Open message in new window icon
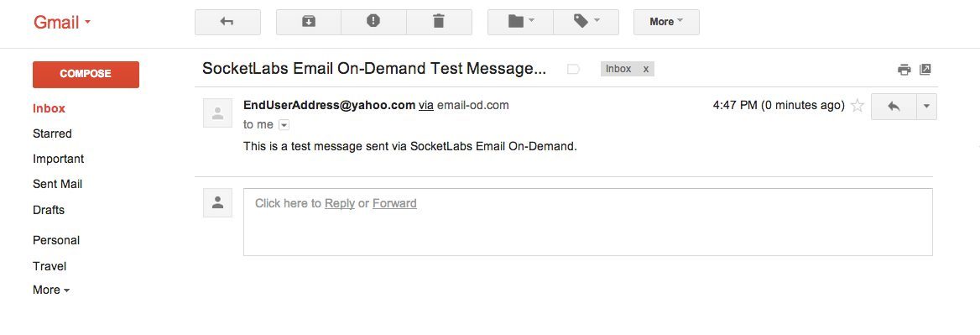 (x=925, y=70)
